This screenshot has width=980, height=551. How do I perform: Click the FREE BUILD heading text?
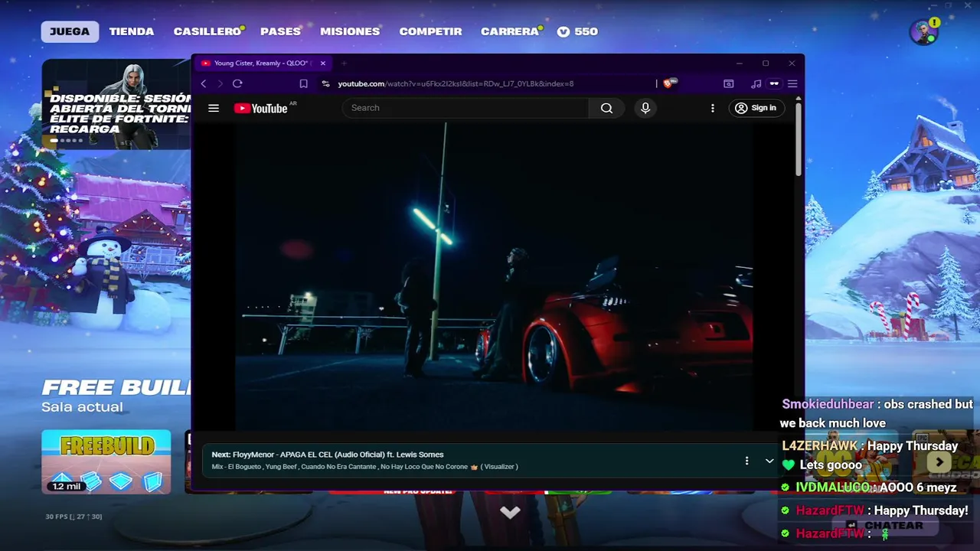[116, 387]
